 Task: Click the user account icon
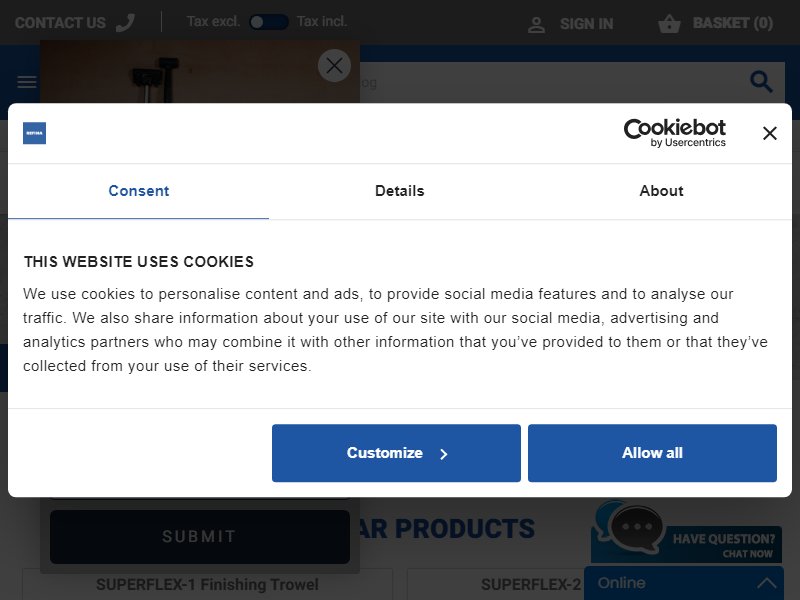[x=536, y=24]
